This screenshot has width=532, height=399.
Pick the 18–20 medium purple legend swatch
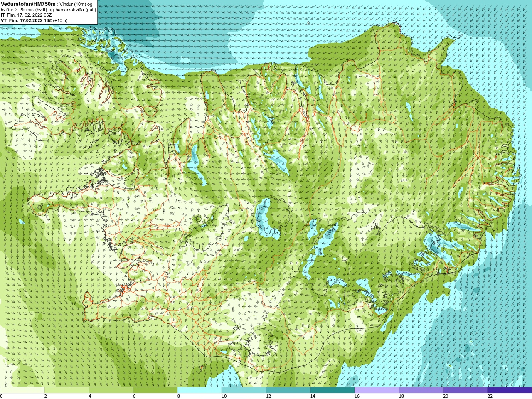[421, 390]
